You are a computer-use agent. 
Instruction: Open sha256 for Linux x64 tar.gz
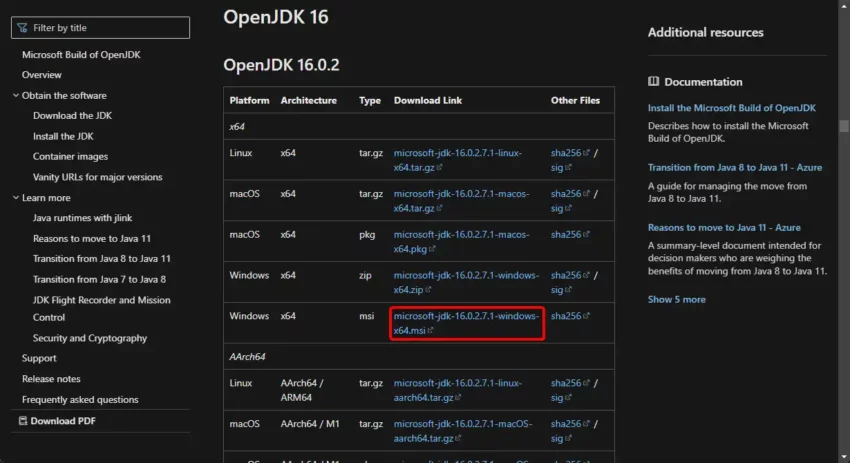coord(570,153)
